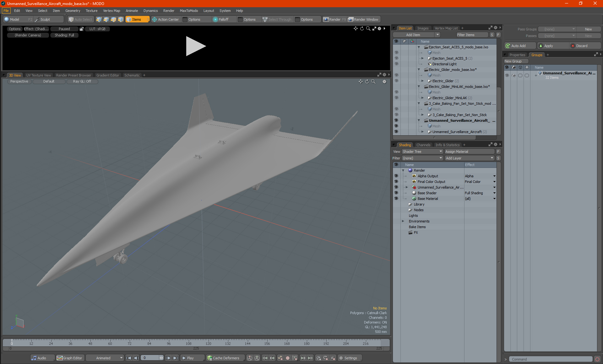Click command history button beside Command field
This screenshot has width=603, height=364.
coord(597,359)
